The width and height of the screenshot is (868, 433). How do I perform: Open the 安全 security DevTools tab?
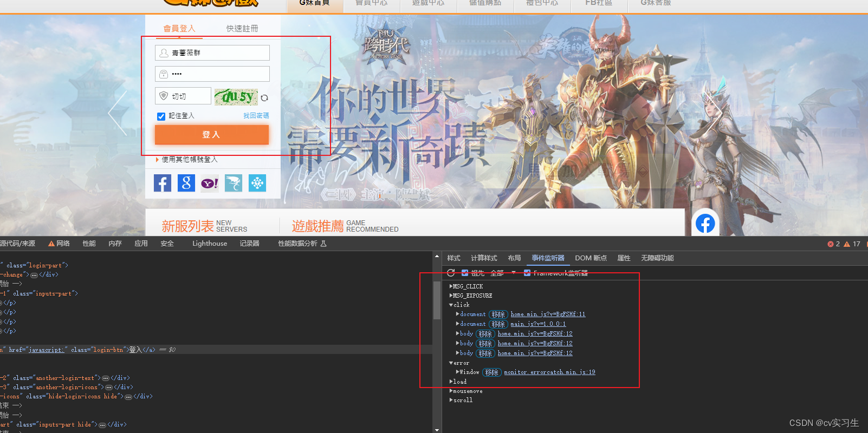pos(167,244)
